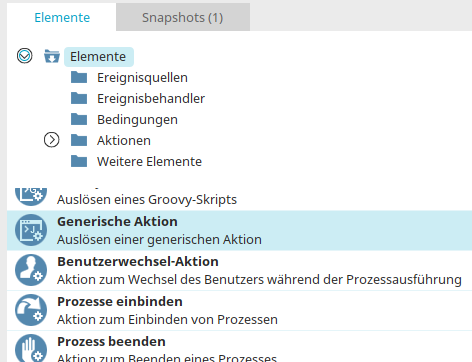Select the Bedingungen folder entry
Screen dimensions: 472x362
[137, 120]
